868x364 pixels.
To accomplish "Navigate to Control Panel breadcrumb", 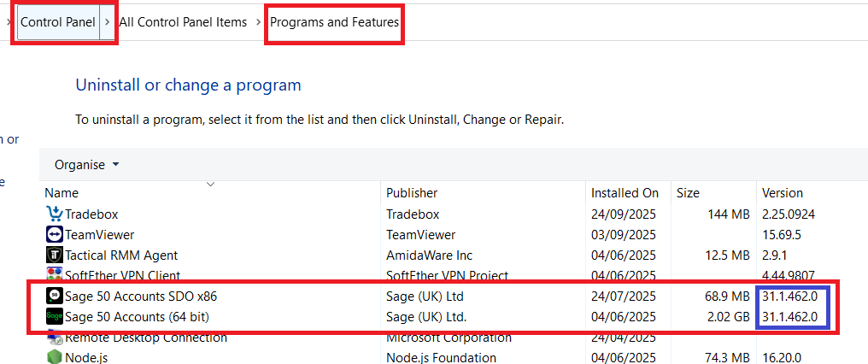I will coord(57,22).
